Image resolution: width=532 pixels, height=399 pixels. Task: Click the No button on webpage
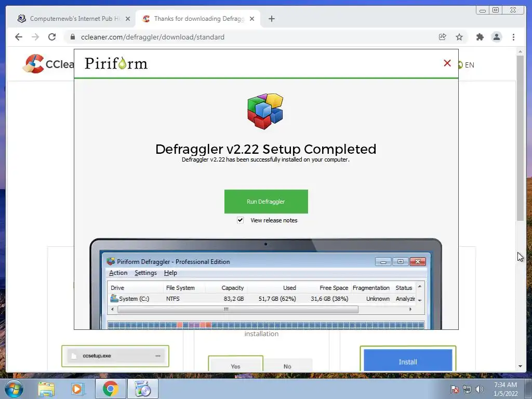[287, 365]
